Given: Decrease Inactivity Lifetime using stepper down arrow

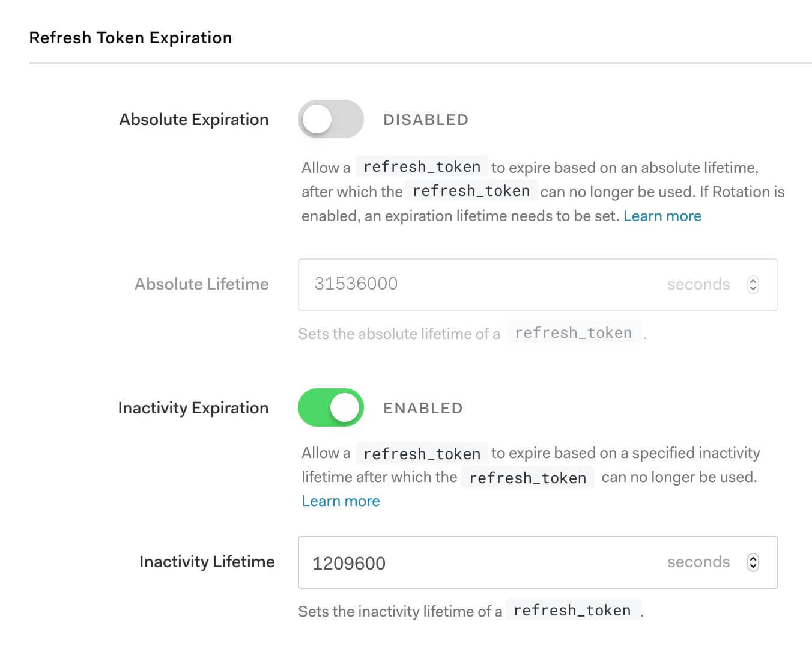Looking at the screenshot, I should click(753, 567).
